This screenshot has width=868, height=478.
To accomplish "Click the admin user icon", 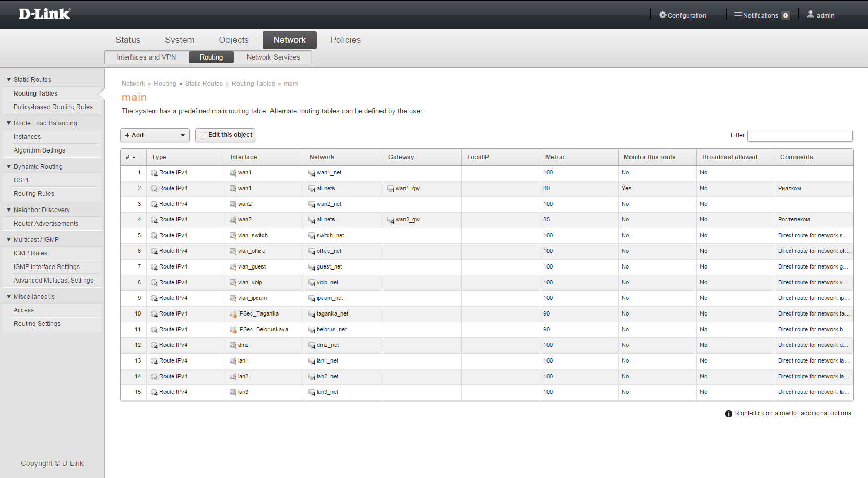I will click(810, 15).
